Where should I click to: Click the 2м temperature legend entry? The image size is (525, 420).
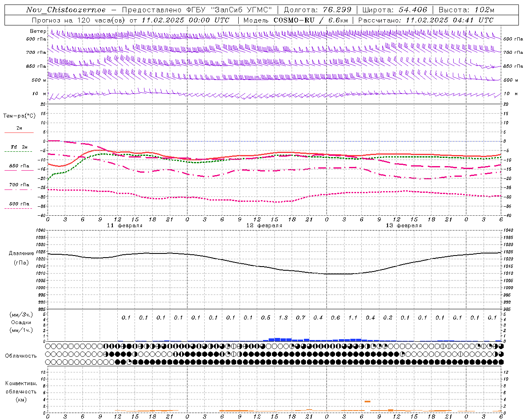point(19,128)
